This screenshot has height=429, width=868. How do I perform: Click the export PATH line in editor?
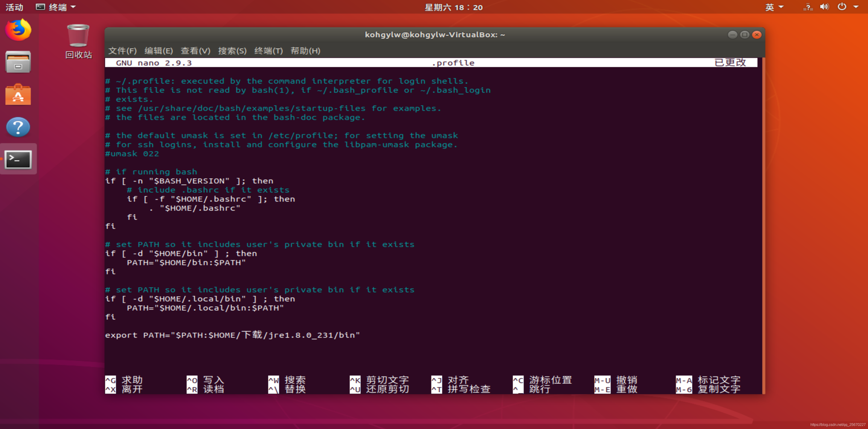[232, 335]
